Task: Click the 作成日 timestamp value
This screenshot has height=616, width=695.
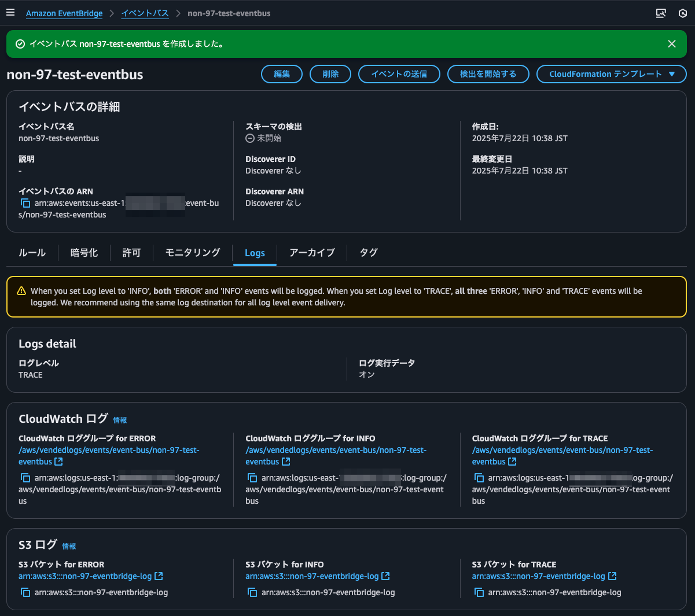Action: [520, 138]
